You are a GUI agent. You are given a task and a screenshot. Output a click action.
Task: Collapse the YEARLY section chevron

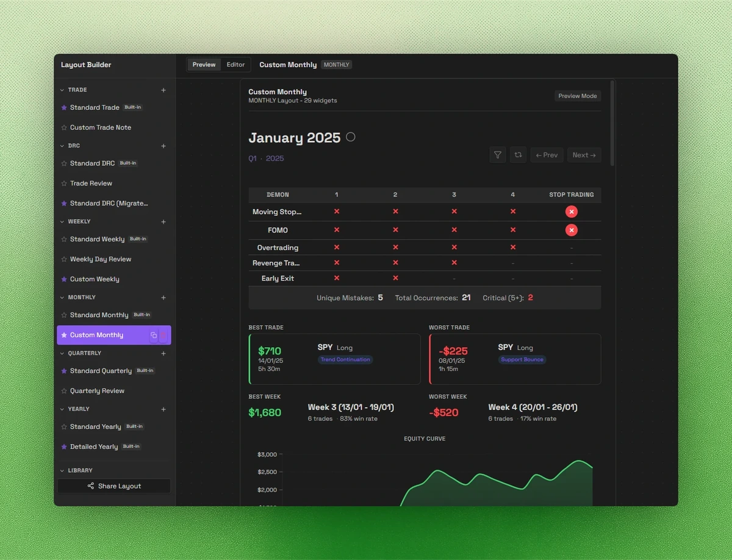[62, 409]
